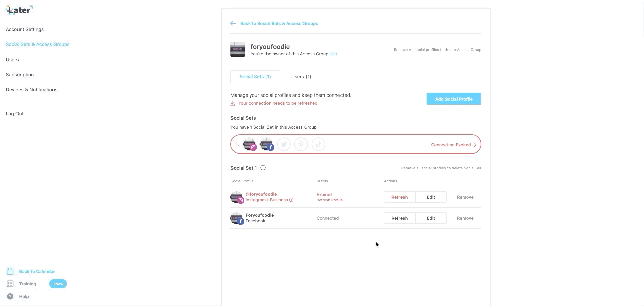
Task: Click the Instagram profile avatar in Social Set bar
Action: tap(250, 144)
